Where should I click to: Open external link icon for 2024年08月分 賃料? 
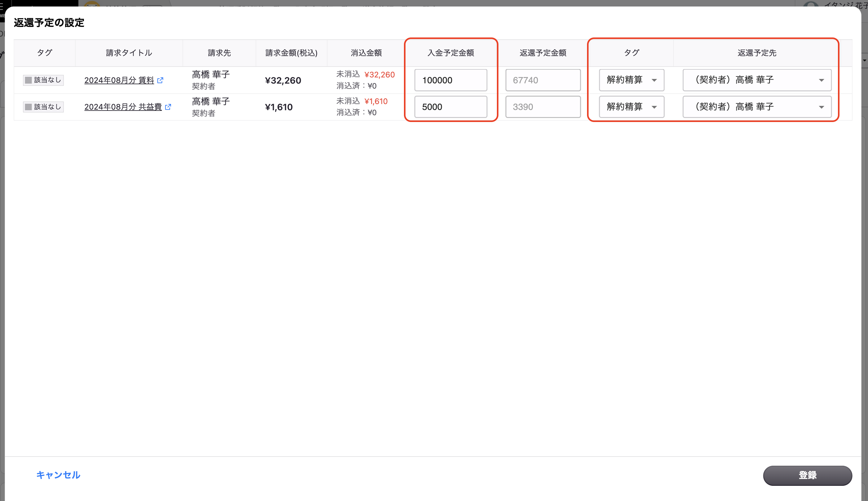point(160,80)
